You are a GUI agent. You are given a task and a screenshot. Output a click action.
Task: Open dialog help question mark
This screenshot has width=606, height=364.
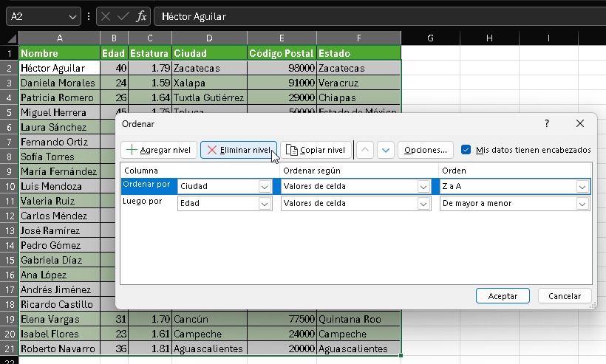click(x=546, y=123)
